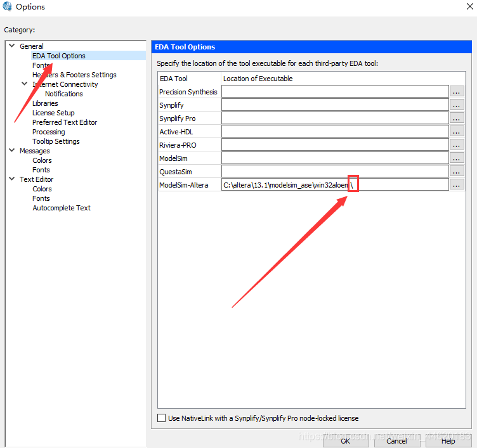Select Preferred Text Editor category
Screen dimensions: 477x448
pyautogui.click(x=65, y=122)
